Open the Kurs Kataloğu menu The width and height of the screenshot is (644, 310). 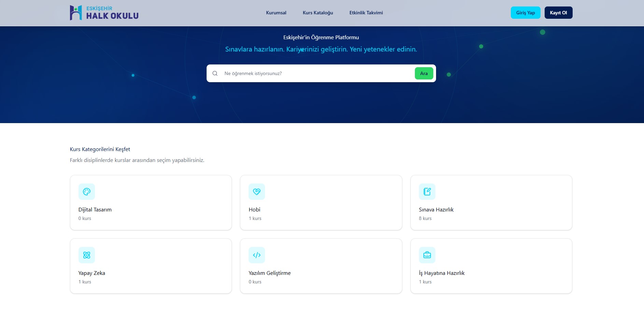point(318,13)
